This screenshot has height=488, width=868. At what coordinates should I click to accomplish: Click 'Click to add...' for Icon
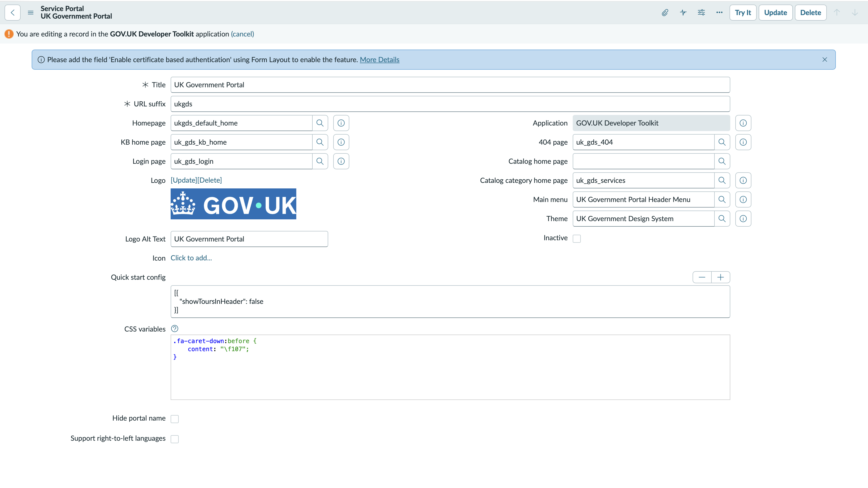pyautogui.click(x=191, y=258)
